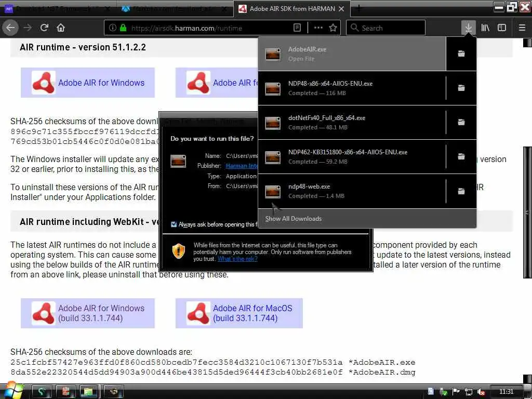Bookmark this page with star icon
Screen dimensions: 532x399
[x=333, y=28]
